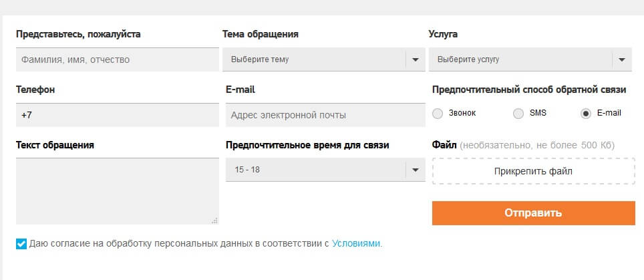Screen dimensions: 644x280
Task: Uncheck the personal data consent checkbox
Action: pos(21,244)
